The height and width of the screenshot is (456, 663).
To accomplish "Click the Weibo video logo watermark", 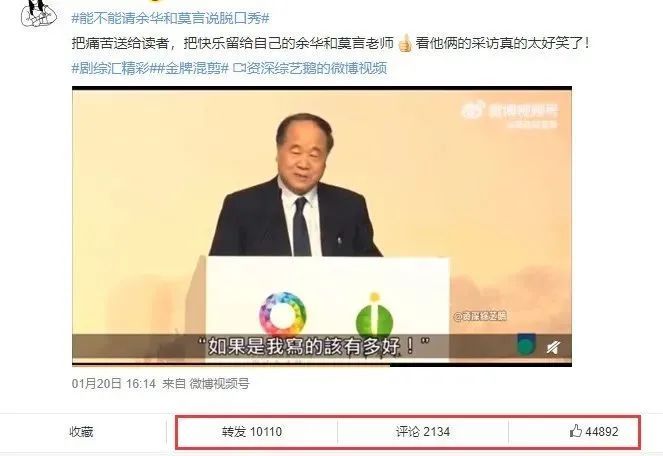I will tap(510, 113).
